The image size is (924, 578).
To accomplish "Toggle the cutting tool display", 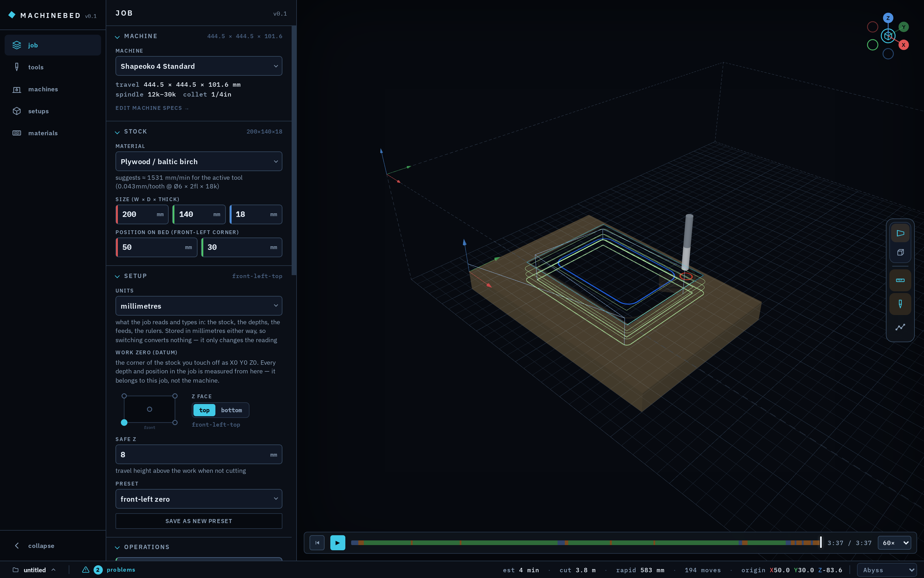I will point(900,304).
